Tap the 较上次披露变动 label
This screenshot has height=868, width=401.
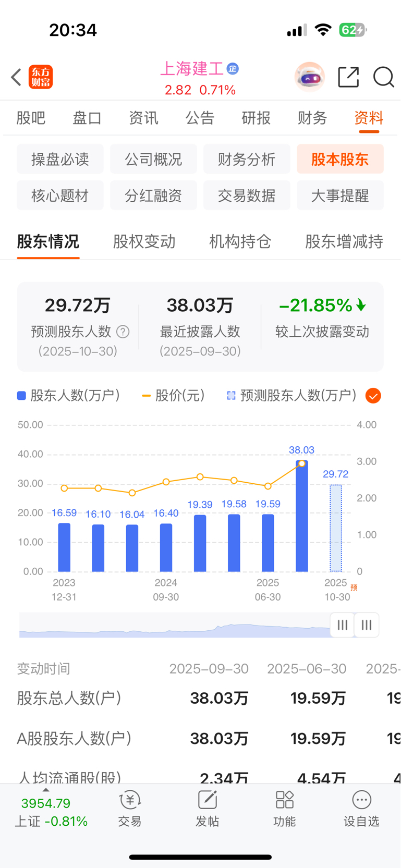coord(322,332)
